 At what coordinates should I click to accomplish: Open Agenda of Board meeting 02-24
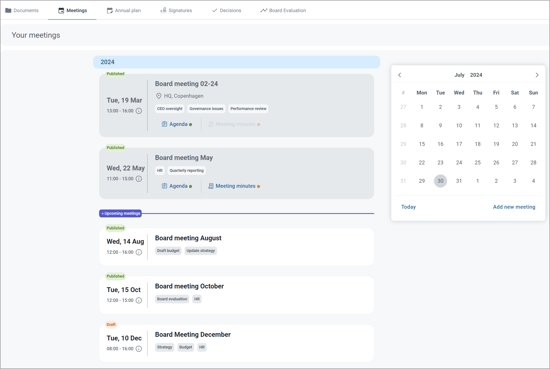(x=177, y=124)
